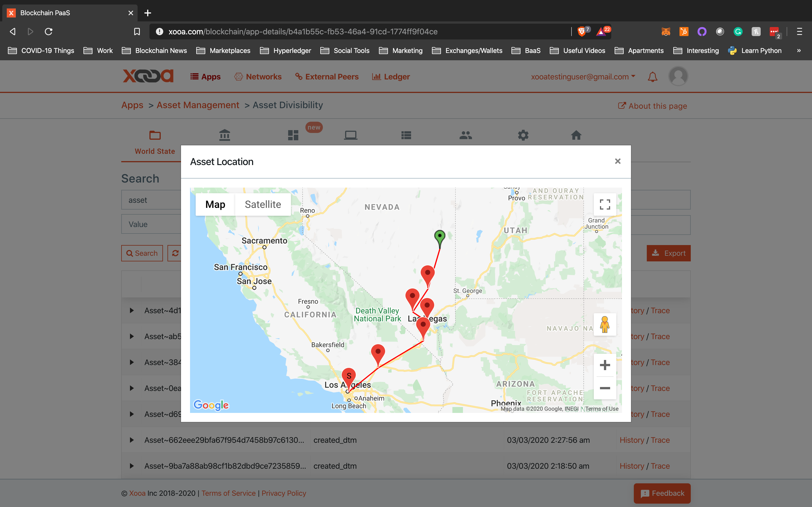Image resolution: width=812 pixels, height=507 pixels.
Task: Open the Networks menu item
Action: (258, 77)
